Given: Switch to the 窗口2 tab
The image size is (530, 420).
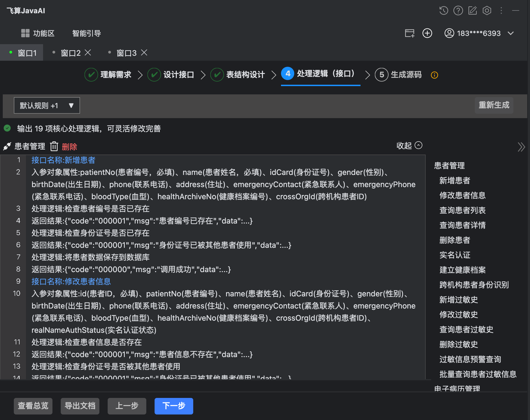Looking at the screenshot, I should click(x=71, y=53).
